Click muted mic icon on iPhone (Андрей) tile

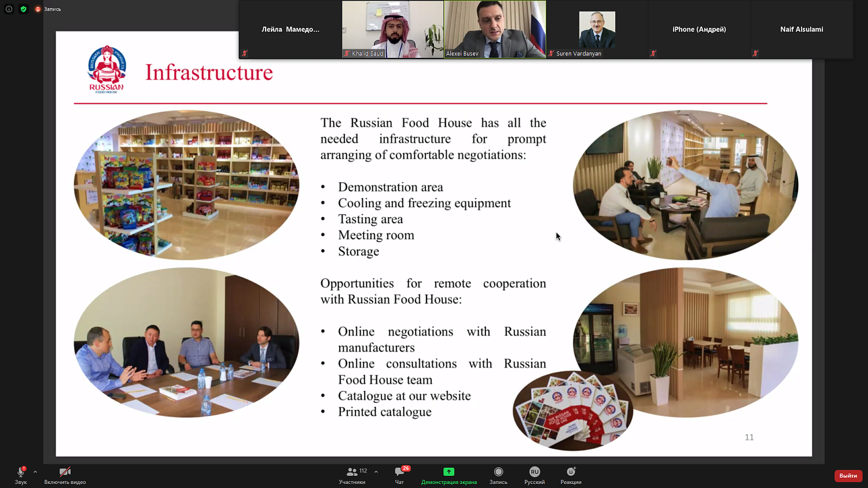click(653, 54)
